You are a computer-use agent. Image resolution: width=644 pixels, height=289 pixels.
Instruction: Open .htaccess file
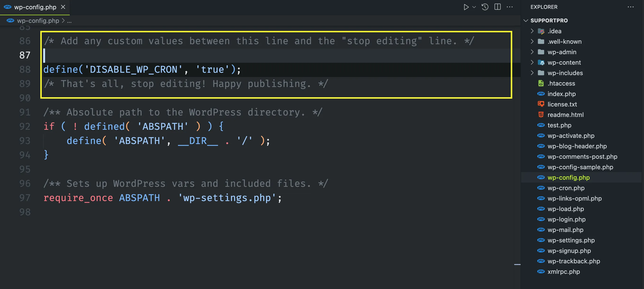(561, 83)
